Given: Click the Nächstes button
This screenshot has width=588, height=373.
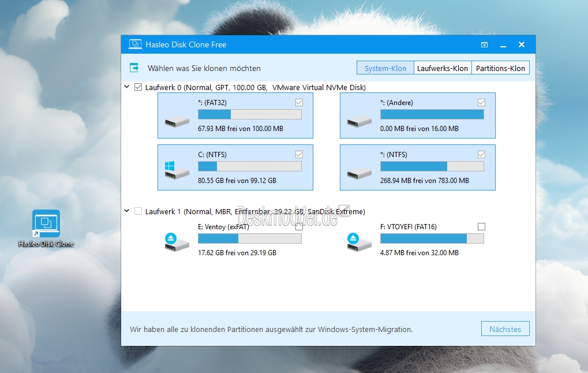Looking at the screenshot, I should coord(505,329).
